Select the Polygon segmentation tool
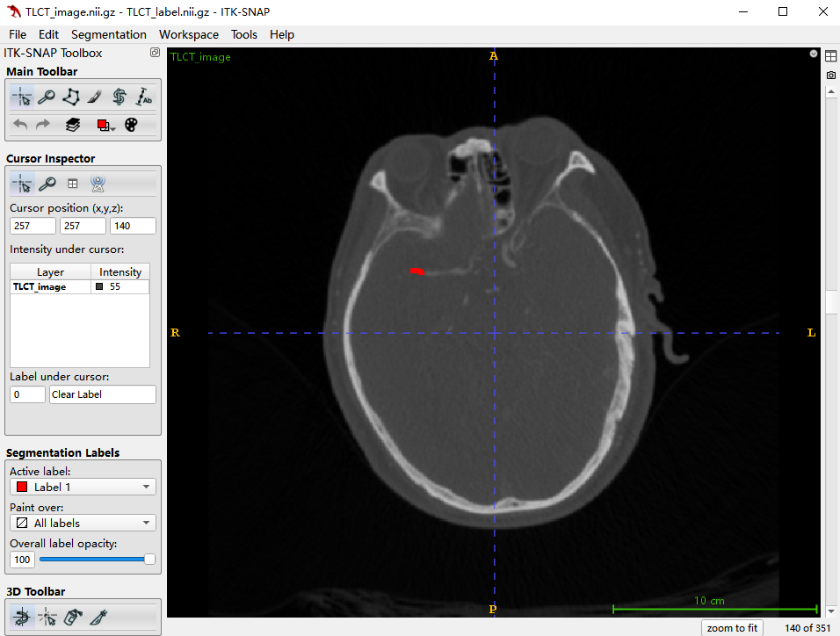 coord(70,98)
